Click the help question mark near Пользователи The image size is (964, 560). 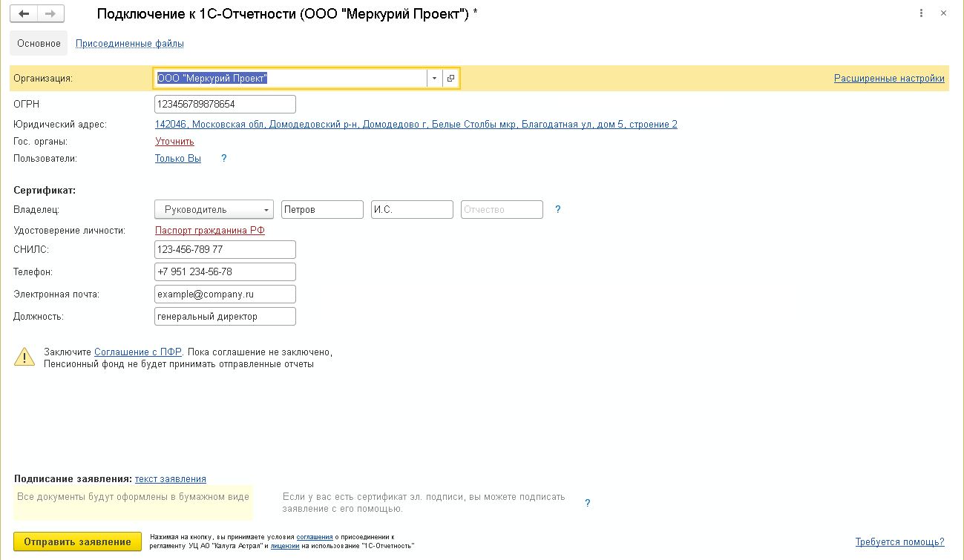[x=224, y=159]
